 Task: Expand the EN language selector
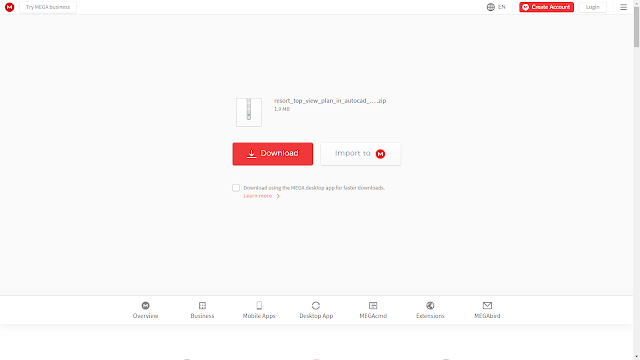click(x=502, y=7)
